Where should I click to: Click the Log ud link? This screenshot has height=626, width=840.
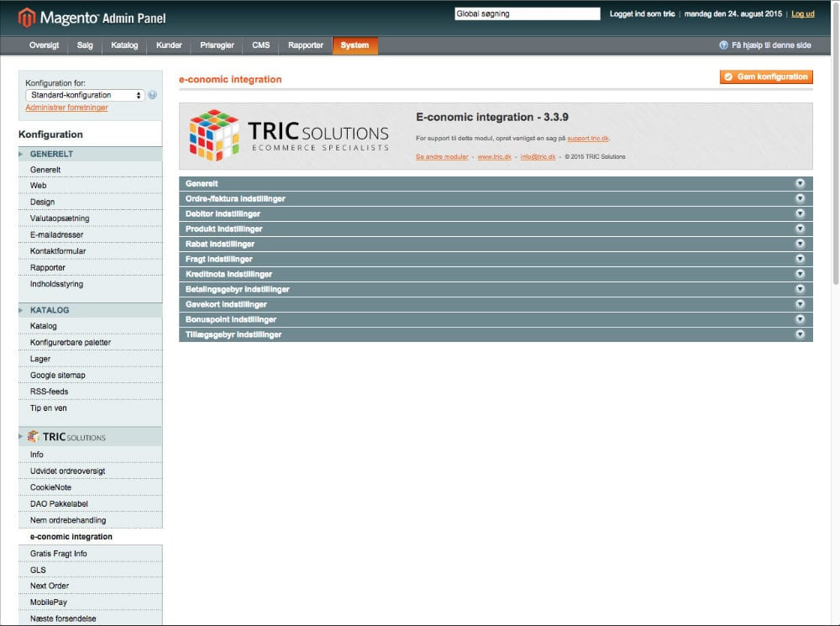[801, 13]
